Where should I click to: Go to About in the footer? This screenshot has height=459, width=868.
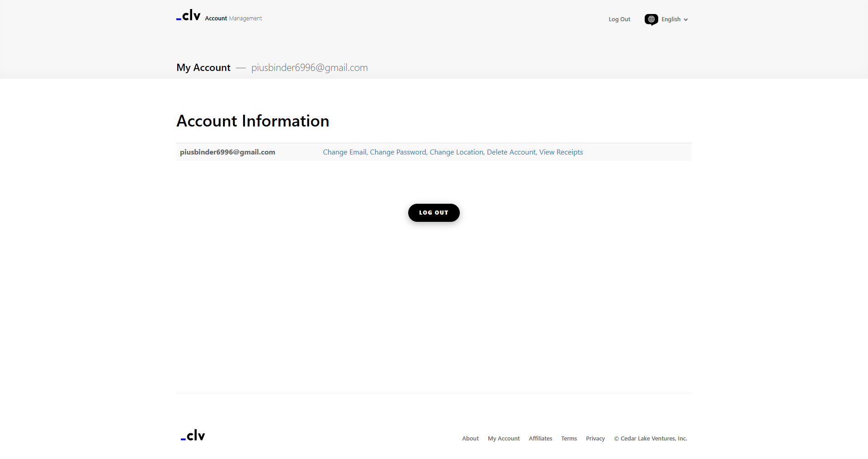pyautogui.click(x=470, y=439)
